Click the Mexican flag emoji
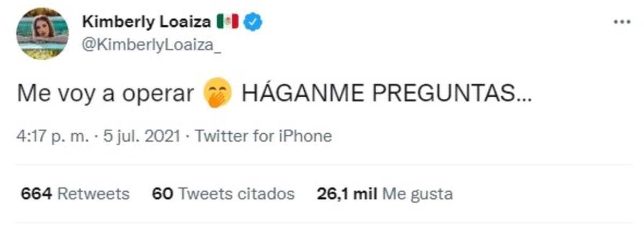The width and height of the screenshot is (644, 231). tap(227, 21)
